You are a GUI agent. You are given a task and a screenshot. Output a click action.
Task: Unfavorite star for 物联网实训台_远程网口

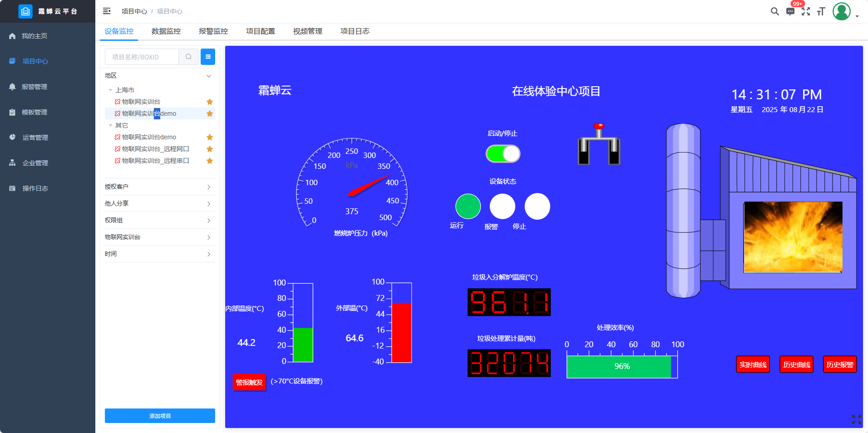210,149
